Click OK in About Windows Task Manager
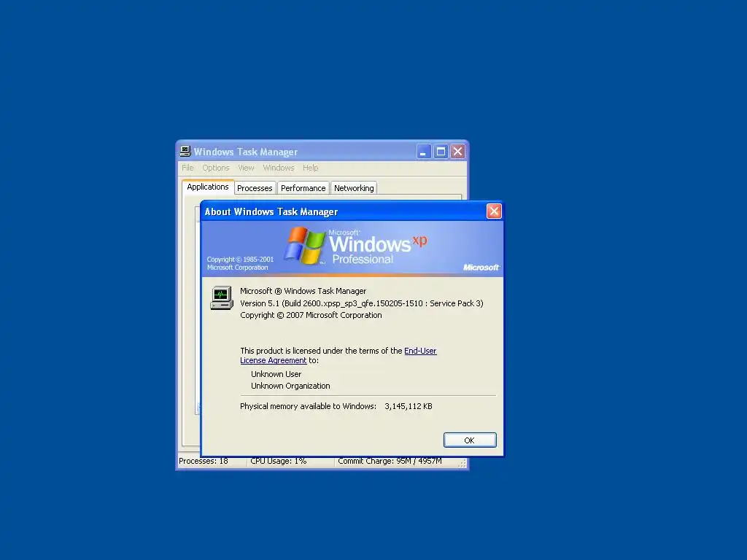Image resolution: width=747 pixels, height=560 pixels. [470, 440]
